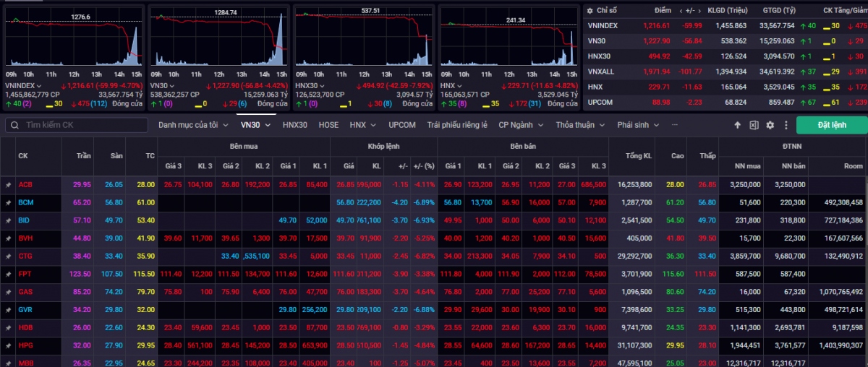
Task: Select VNXALL row in index table
Action: (x=726, y=72)
